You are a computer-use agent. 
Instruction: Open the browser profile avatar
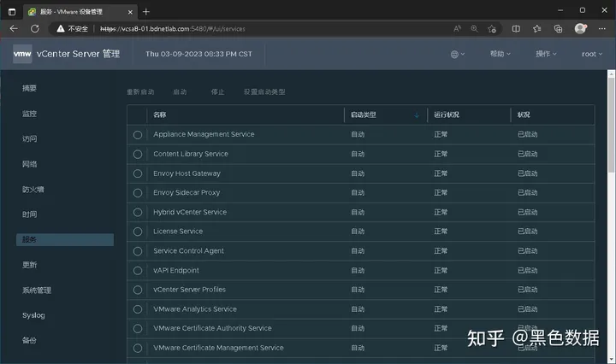tap(580, 28)
